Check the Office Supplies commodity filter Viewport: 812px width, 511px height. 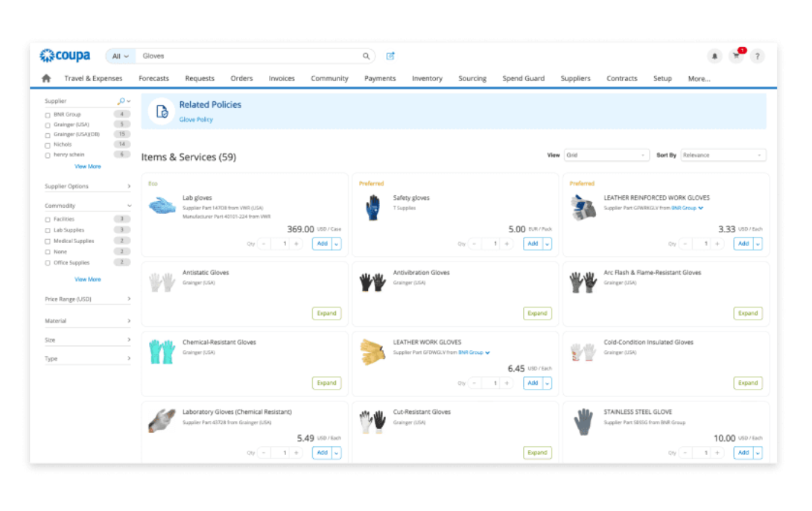[48, 263]
